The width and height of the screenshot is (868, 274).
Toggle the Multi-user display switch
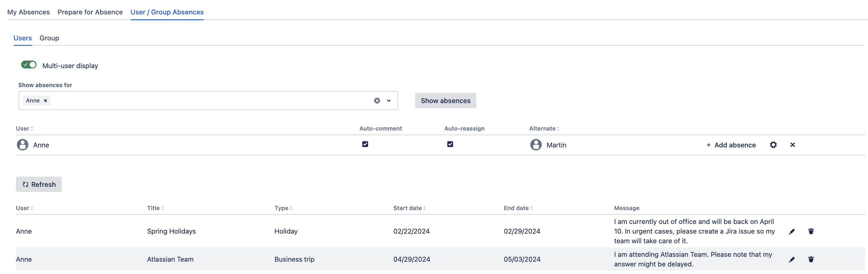(x=29, y=65)
